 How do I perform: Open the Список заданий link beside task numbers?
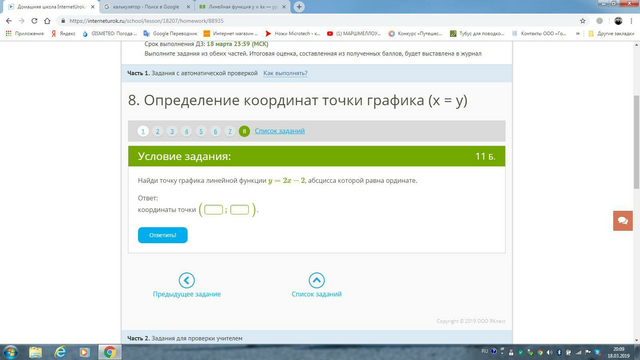[x=280, y=131]
